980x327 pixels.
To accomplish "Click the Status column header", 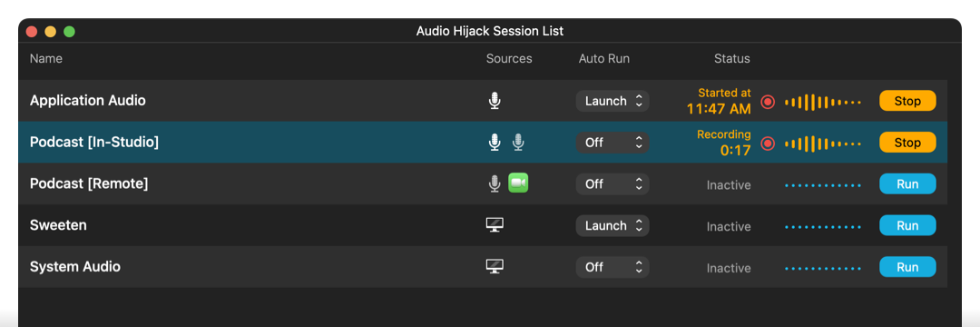I will click(732, 59).
